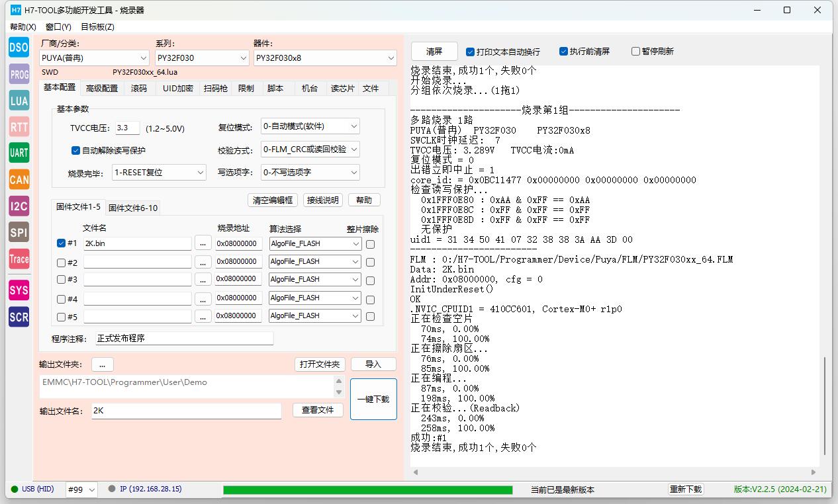Browse file for firmware row #3

203,280
